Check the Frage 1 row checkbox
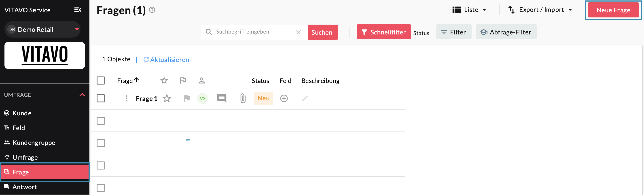The height and width of the screenshot is (195, 644). tap(100, 98)
